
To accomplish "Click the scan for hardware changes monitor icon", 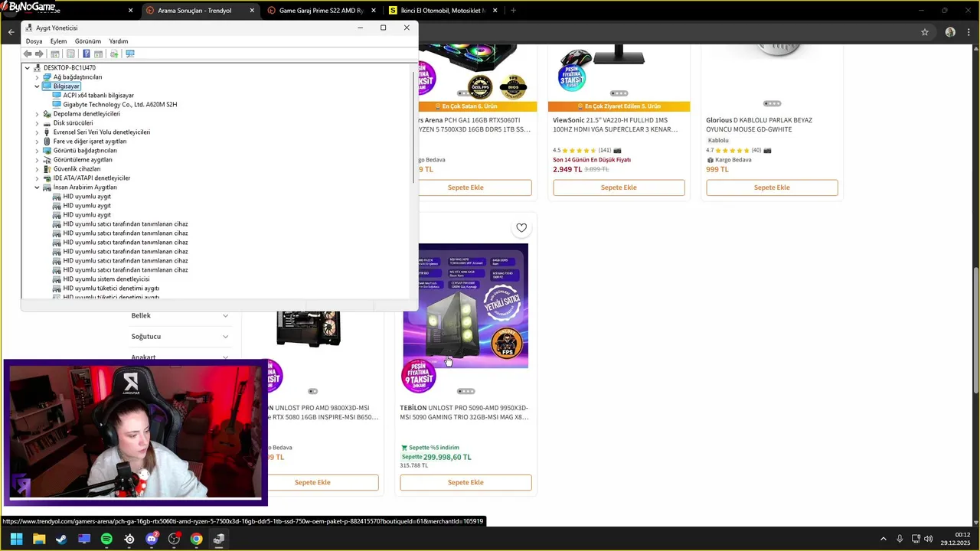I will pos(130,54).
